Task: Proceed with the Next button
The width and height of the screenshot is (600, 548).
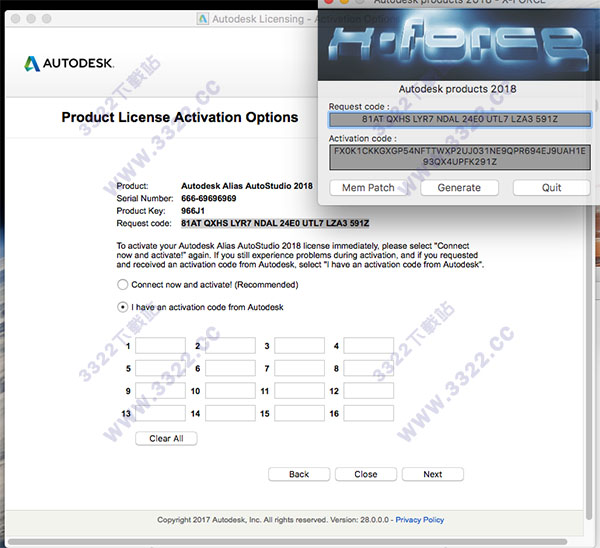Action: tap(433, 474)
